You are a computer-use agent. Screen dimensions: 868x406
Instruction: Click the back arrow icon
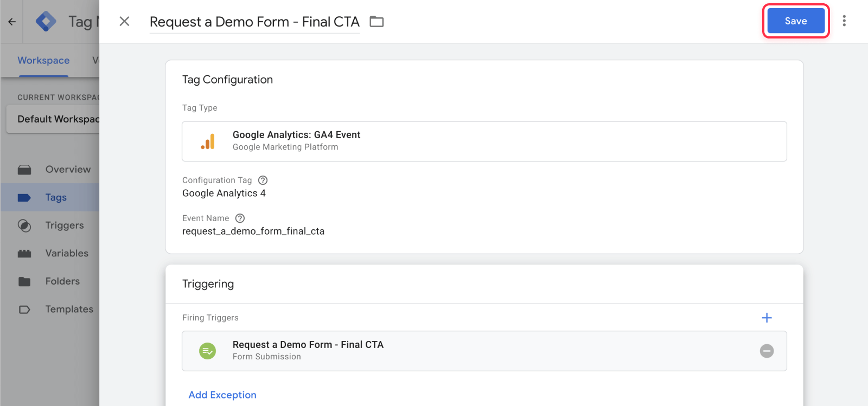[12, 22]
